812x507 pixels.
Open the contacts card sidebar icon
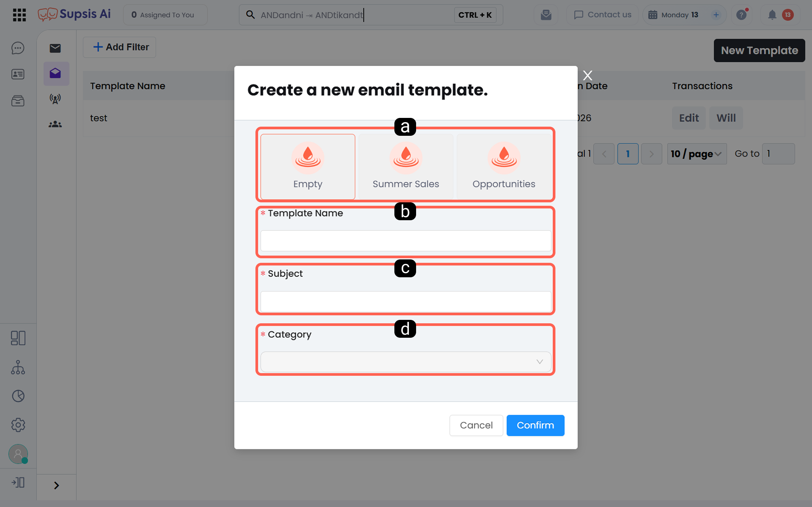coord(18,74)
